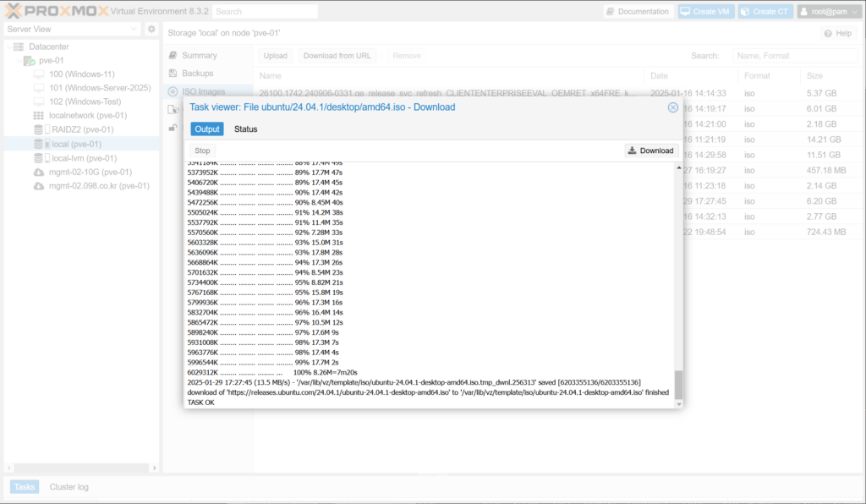Click the localnetwork grid icon

[38, 116]
